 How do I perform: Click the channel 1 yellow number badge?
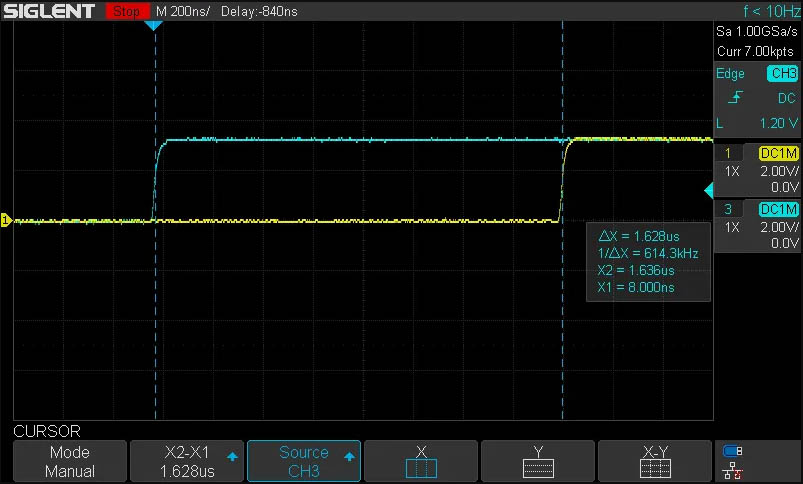tap(728, 153)
